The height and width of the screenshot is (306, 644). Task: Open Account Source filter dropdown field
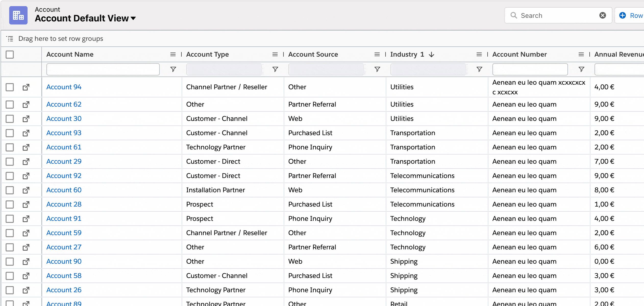click(326, 69)
